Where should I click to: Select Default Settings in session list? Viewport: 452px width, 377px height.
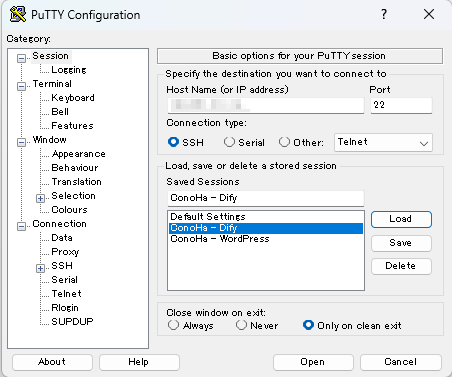coord(266,217)
